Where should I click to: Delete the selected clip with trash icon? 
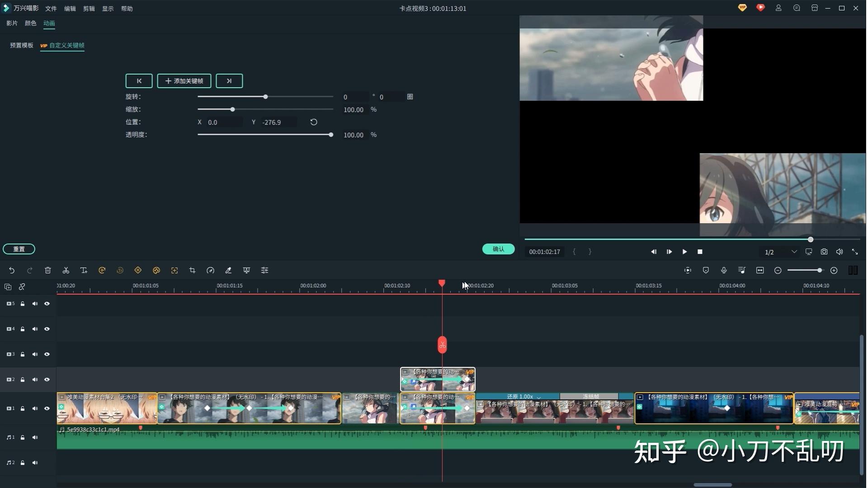(x=48, y=270)
